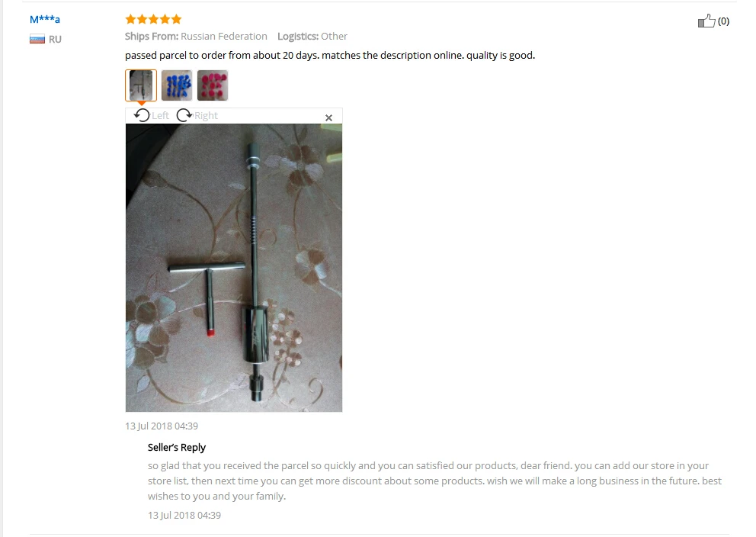Open the red tabs review thumbnail
Image resolution: width=756 pixels, height=537 pixels.
tap(213, 85)
